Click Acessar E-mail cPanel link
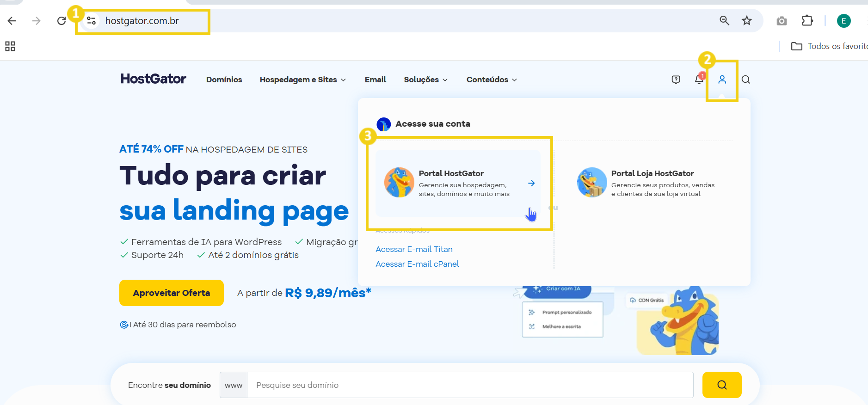868x405 pixels. pyautogui.click(x=417, y=264)
